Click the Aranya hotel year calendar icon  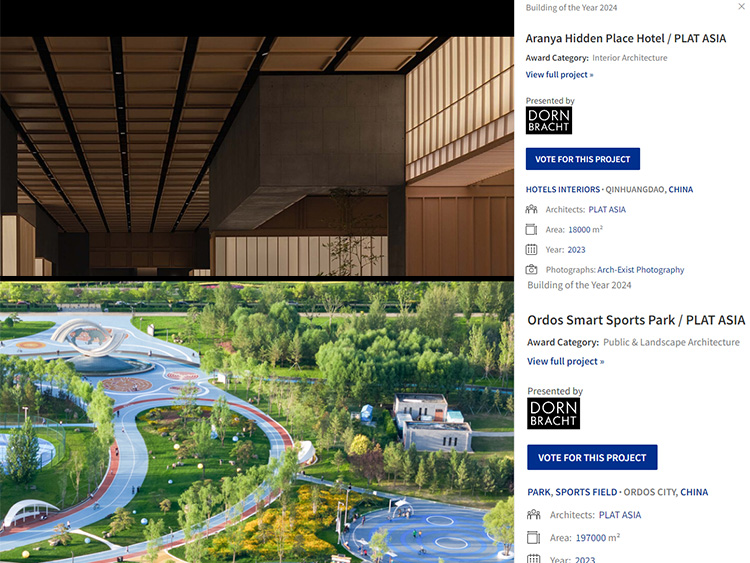[x=531, y=249]
